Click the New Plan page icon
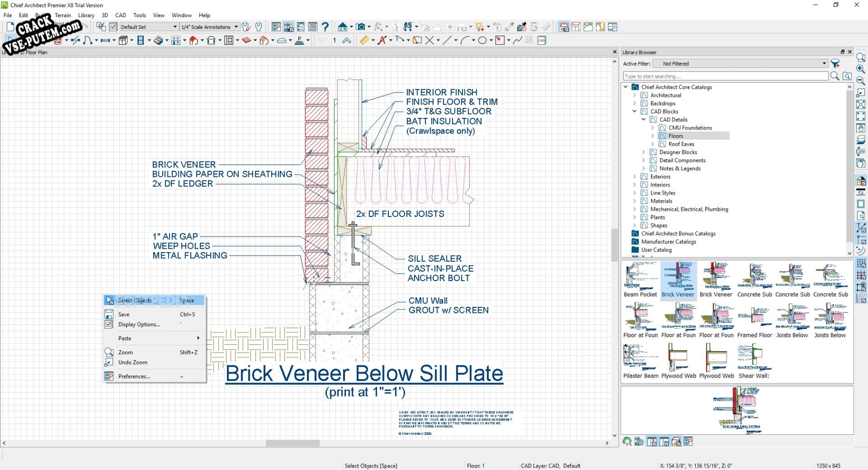The image size is (868, 470). pyautogui.click(x=10, y=27)
